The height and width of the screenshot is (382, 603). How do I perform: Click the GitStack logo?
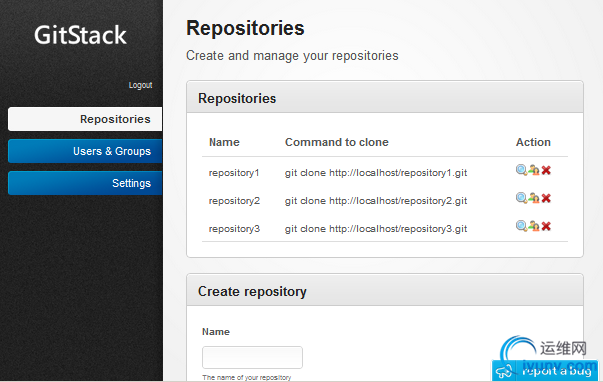[x=80, y=35]
